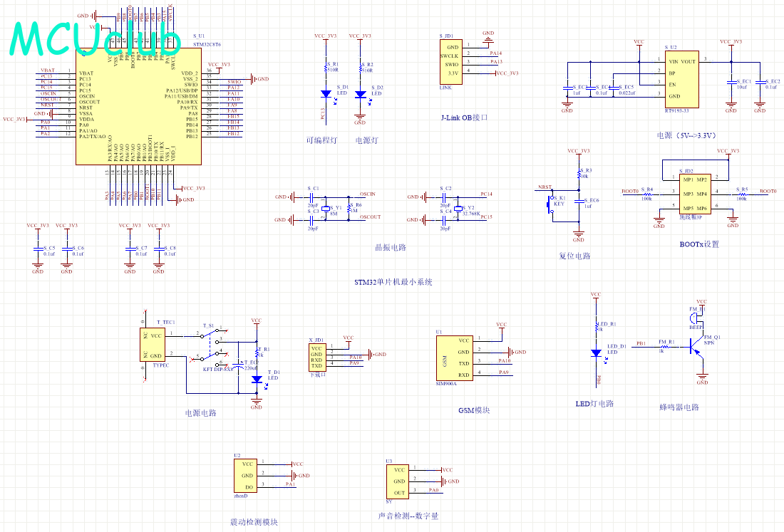784x532 pixels.
Task: Select the S_EC1 10uf output capacitor
Action: [x=731, y=83]
